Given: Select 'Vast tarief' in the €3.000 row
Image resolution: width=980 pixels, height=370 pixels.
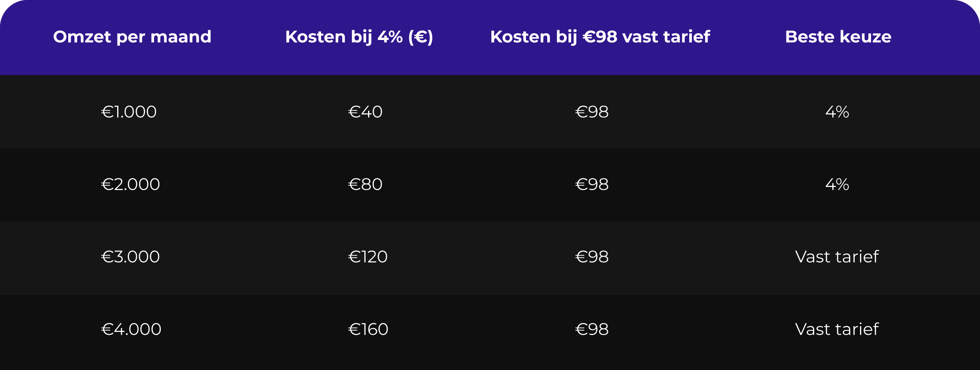Looking at the screenshot, I should (837, 257).
